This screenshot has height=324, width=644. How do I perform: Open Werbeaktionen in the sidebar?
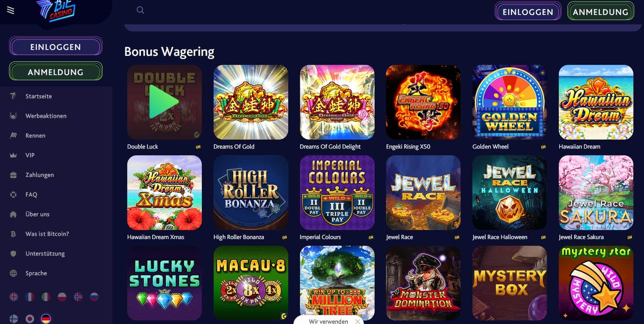pos(46,116)
